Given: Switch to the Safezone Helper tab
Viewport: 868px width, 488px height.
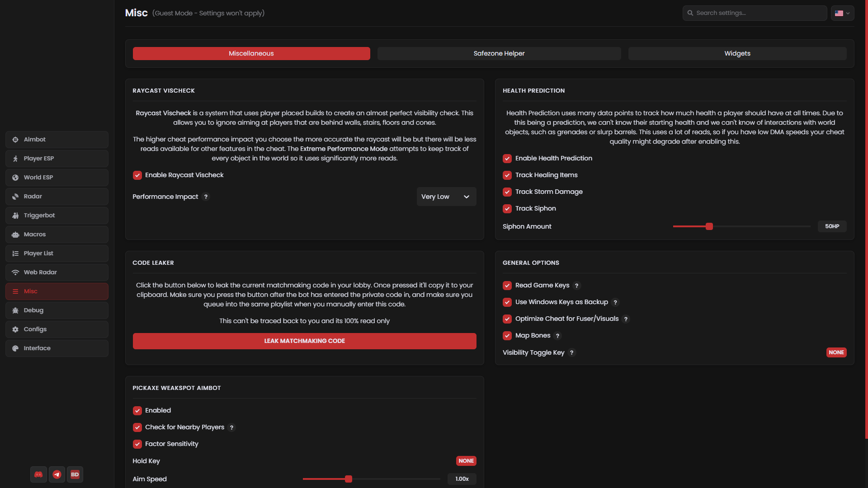Looking at the screenshot, I should 499,53.
